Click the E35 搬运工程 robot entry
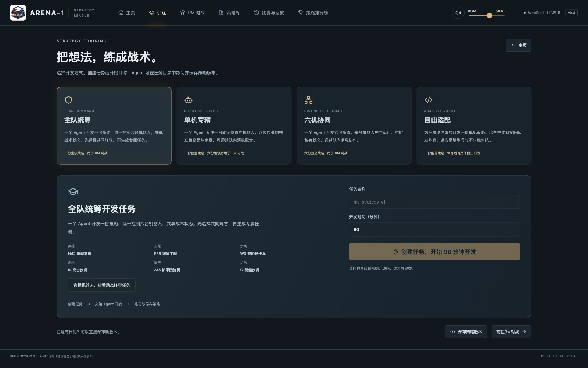Image resolution: width=588 pixels, height=368 pixels. click(165, 254)
